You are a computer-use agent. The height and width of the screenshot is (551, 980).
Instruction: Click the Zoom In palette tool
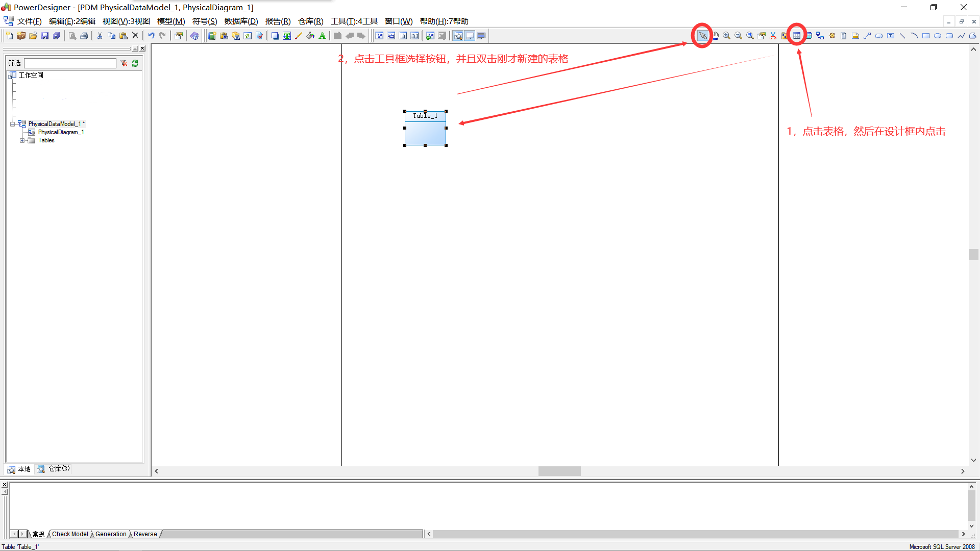pyautogui.click(x=726, y=36)
